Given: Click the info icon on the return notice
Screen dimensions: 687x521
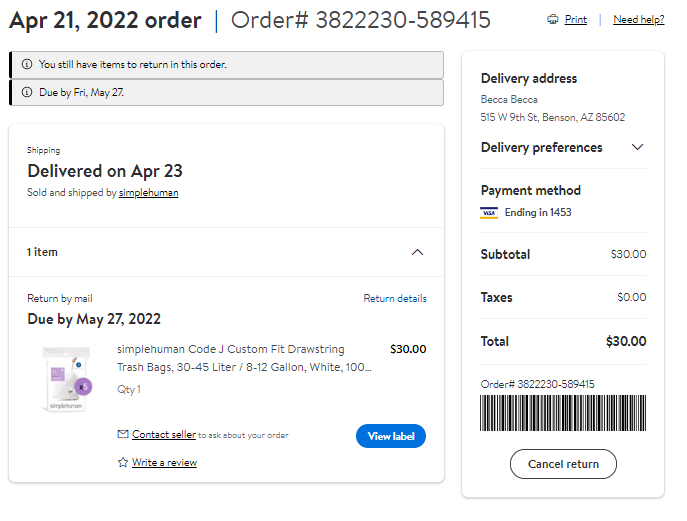Looking at the screenshot, I should click(27, 64).
